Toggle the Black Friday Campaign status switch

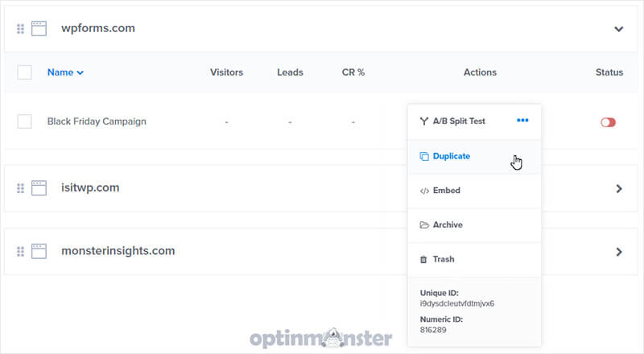[608, 122]
